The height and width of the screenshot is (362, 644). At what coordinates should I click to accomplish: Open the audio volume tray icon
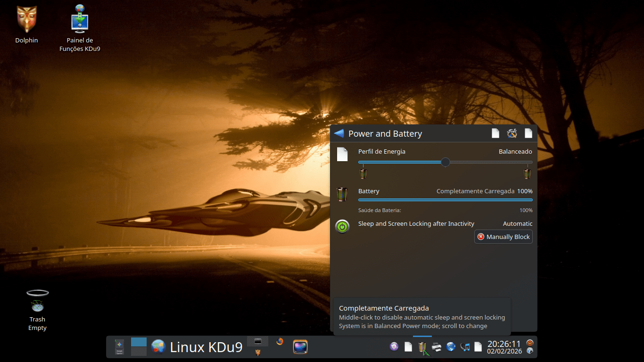(465, 347)
